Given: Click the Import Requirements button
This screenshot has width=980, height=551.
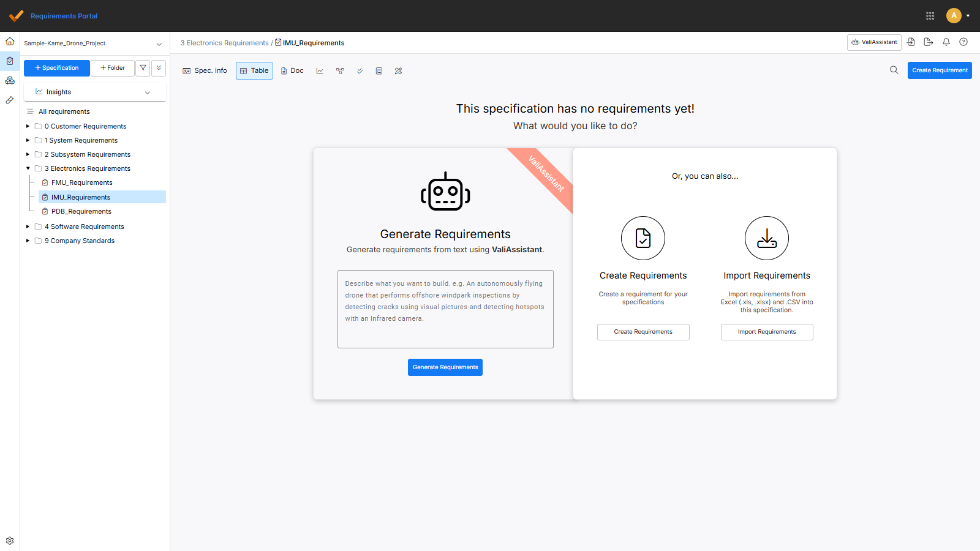Looking at the screenshot, I should 767,332.
